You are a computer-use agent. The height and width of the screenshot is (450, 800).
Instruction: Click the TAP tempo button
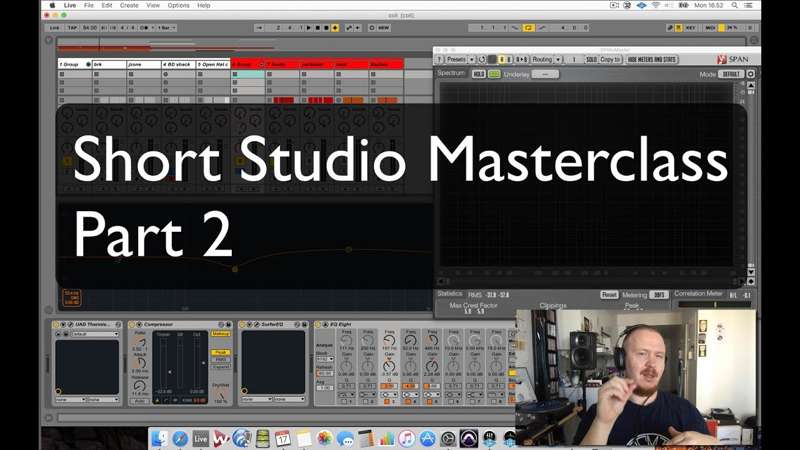pyautogui.click(x=72, y=28)
